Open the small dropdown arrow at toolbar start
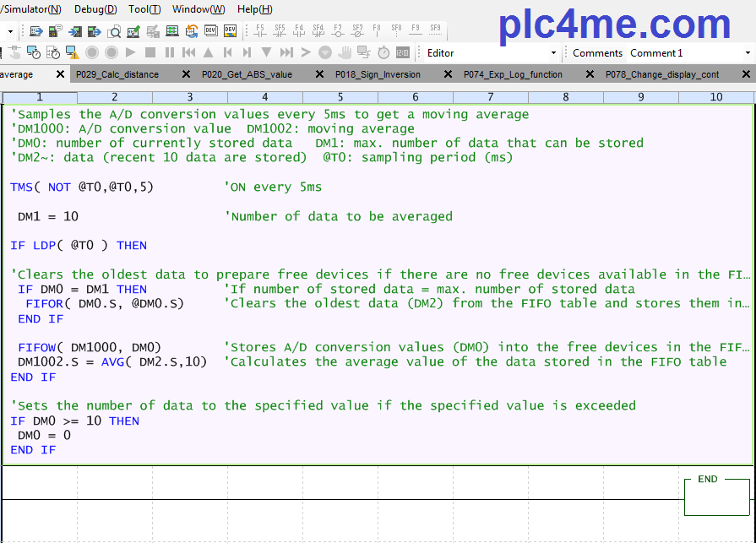Image resolution: width=756 pixels, height=543 pixels. [x=10, y=31]
